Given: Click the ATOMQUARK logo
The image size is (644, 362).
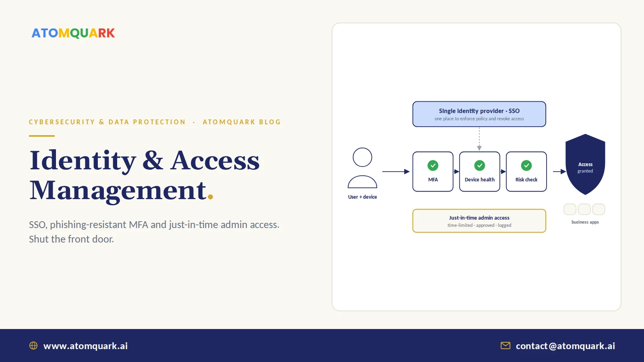Looking at the screenshot, I should [x=73, y=33].
